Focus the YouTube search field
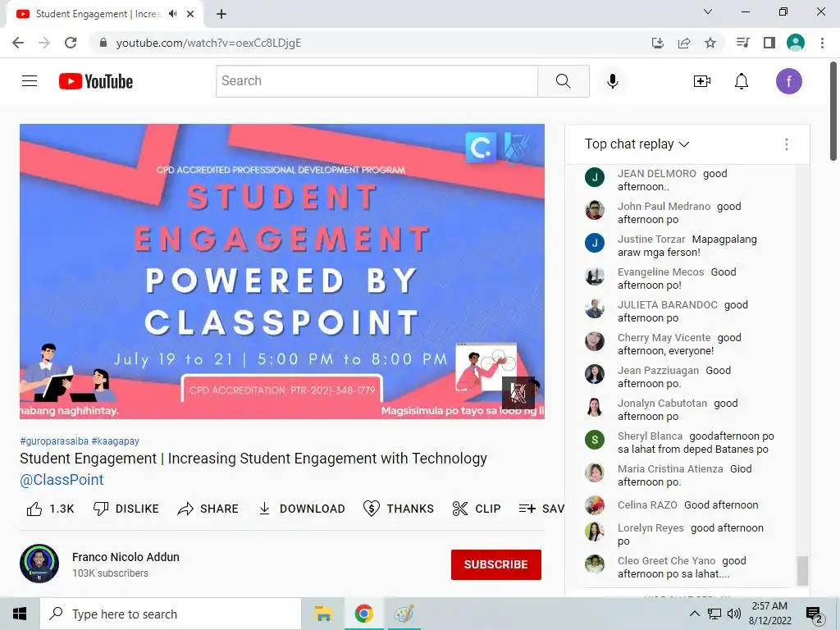840x630 pixels. tap(377, 81)
